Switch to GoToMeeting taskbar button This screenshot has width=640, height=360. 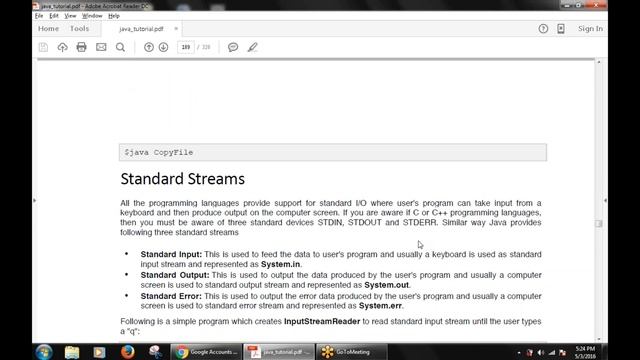pos(351,352)
